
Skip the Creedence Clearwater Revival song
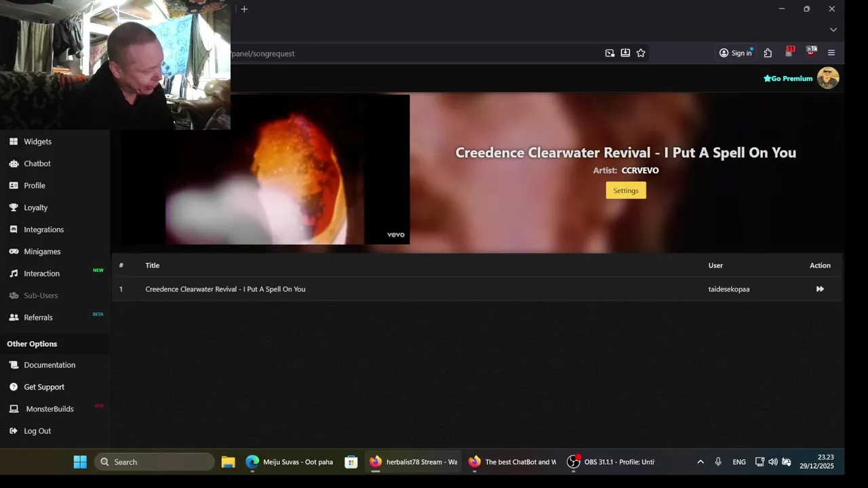(820, 289)
